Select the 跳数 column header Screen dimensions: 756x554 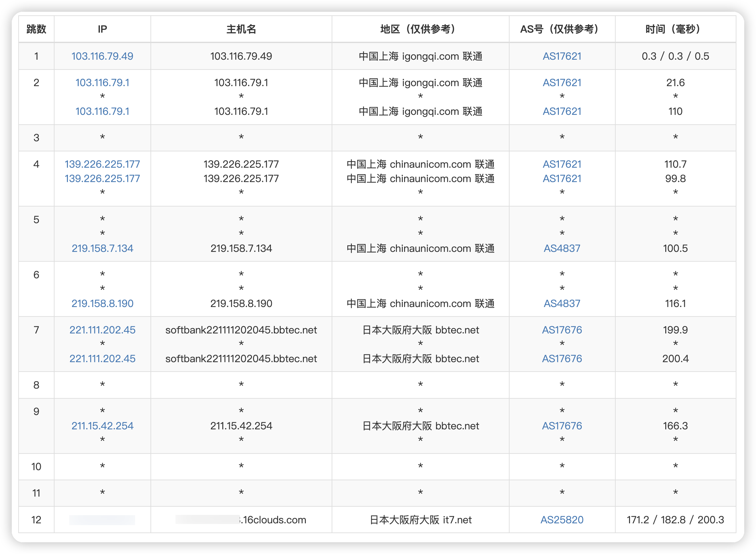[36, 29]
